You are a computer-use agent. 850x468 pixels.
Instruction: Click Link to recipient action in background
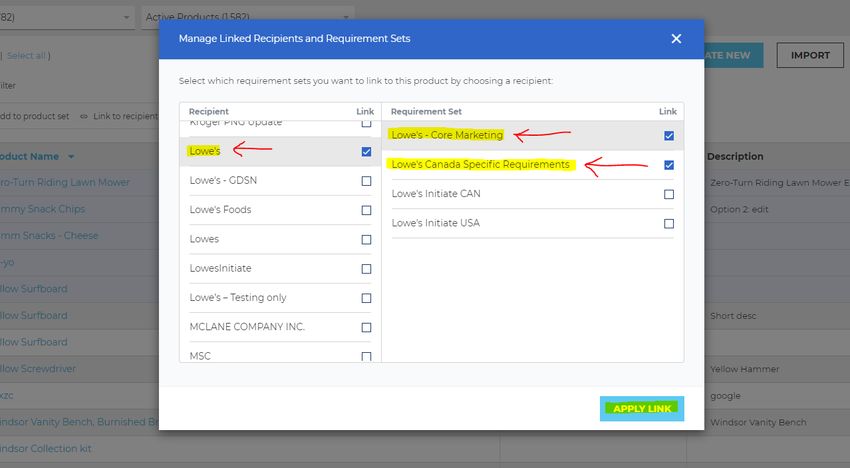coord(120,116)
